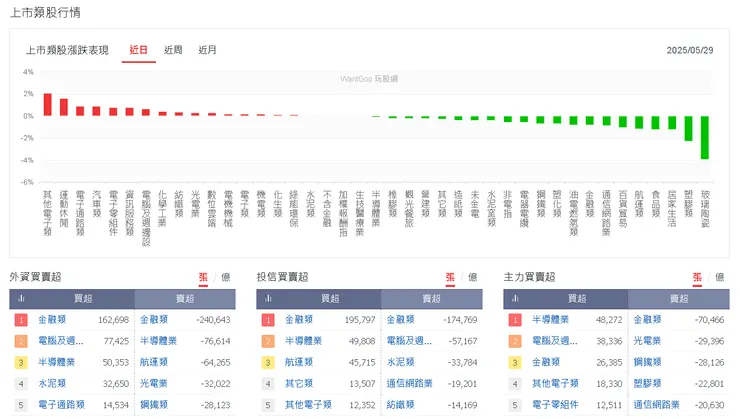Open 其它類 link in 投信買超
The height and width of the screenshot is (419, 740).
[x=299, y=384]
